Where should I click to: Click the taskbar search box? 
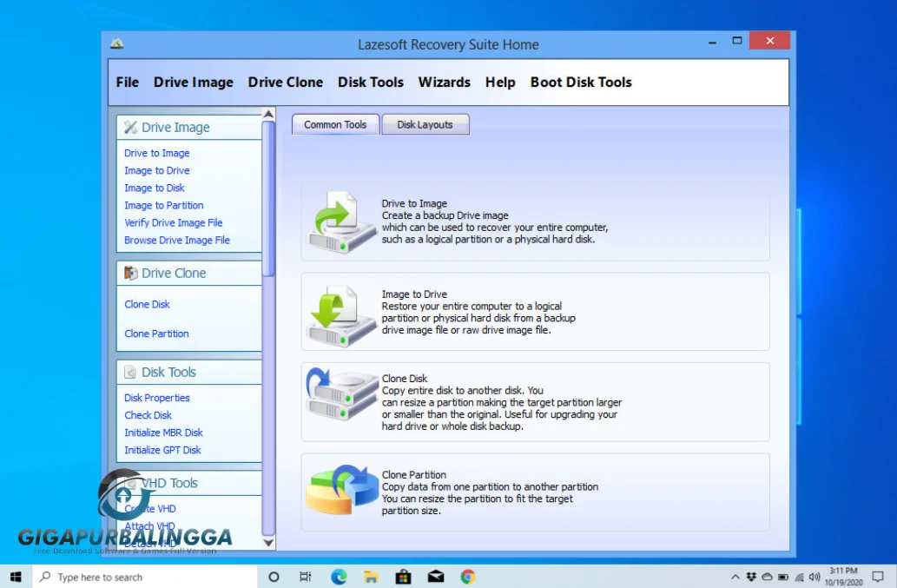click(x=145, y=577)
